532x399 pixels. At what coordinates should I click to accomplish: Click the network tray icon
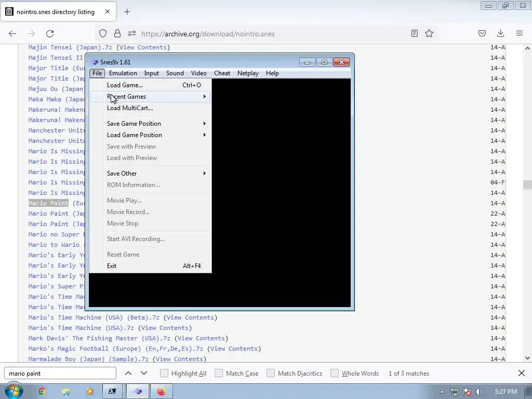pyautogui.click(x=454, y=392)
